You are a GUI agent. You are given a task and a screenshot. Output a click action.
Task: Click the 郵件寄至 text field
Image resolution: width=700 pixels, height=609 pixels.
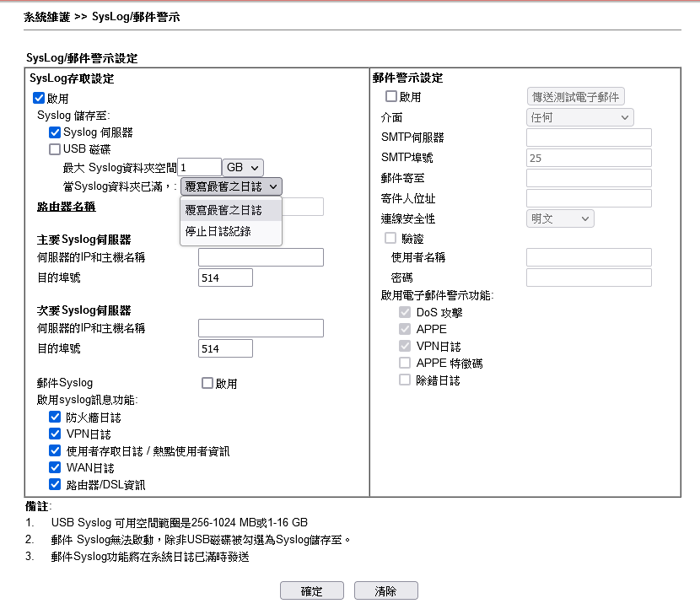[x=589, y=178]
